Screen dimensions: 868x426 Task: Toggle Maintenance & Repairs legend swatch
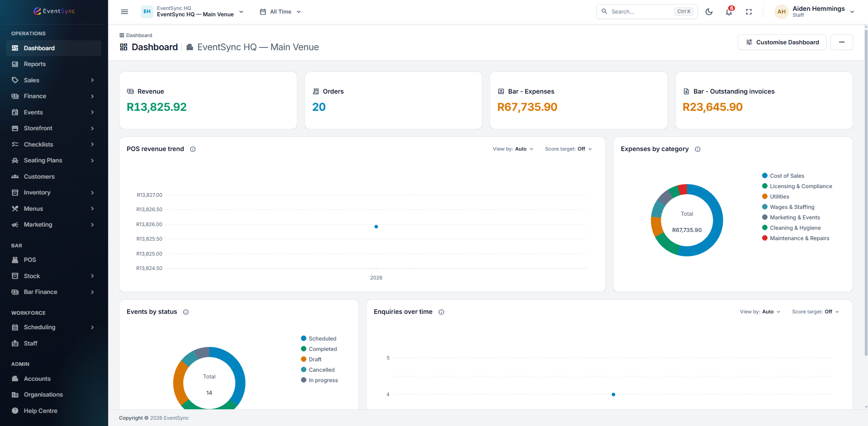[765, 238]
